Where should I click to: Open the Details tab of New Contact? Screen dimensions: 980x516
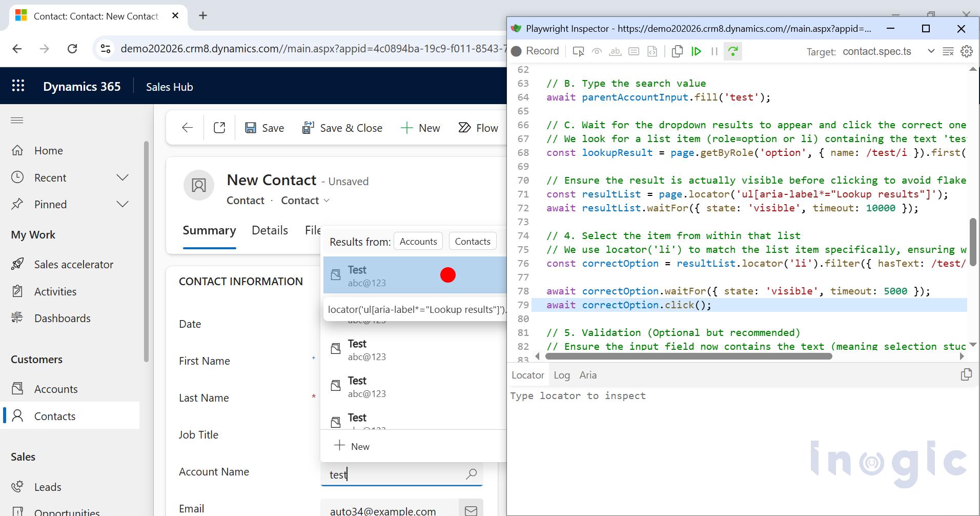(270, 230)
